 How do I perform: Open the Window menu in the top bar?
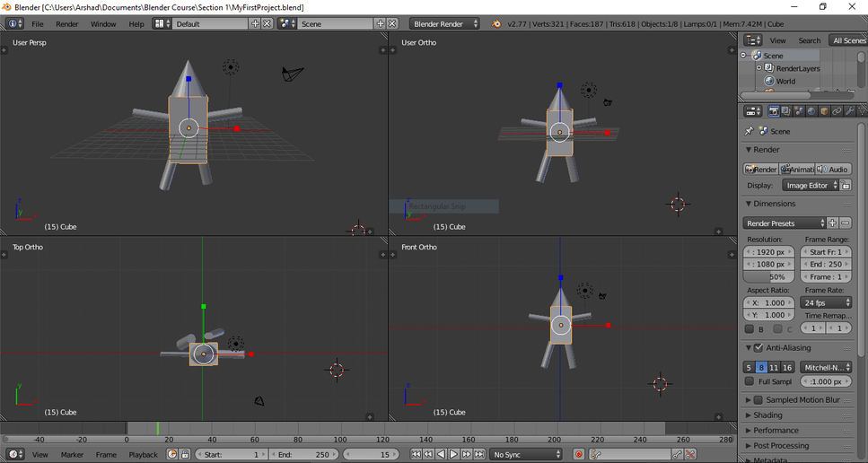103,24
